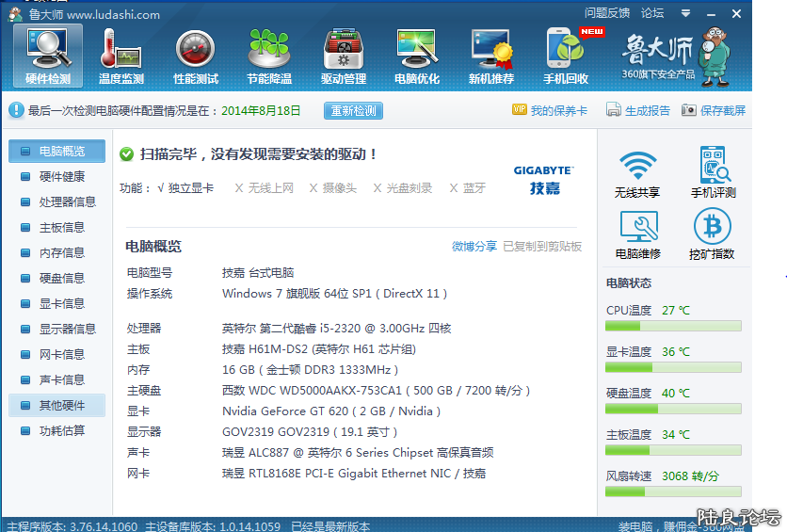
Task: Launch 电脑维修 computer repair tool
Action: [637, 234]
